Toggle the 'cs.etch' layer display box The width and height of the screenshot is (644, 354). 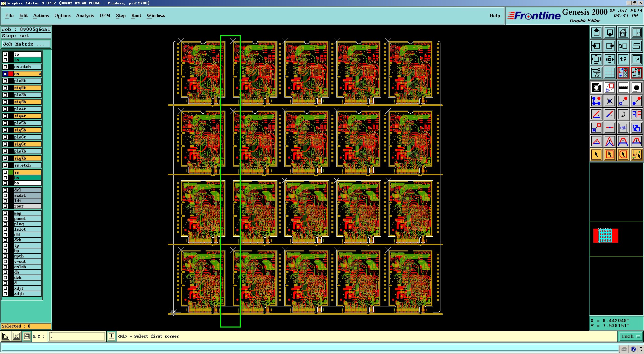click(x=5, y=67)
